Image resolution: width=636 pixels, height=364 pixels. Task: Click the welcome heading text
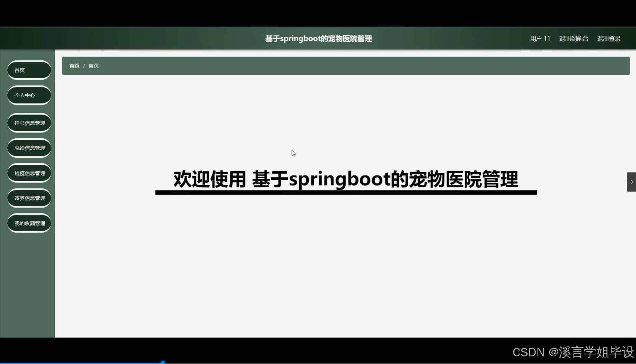(345, 179)
